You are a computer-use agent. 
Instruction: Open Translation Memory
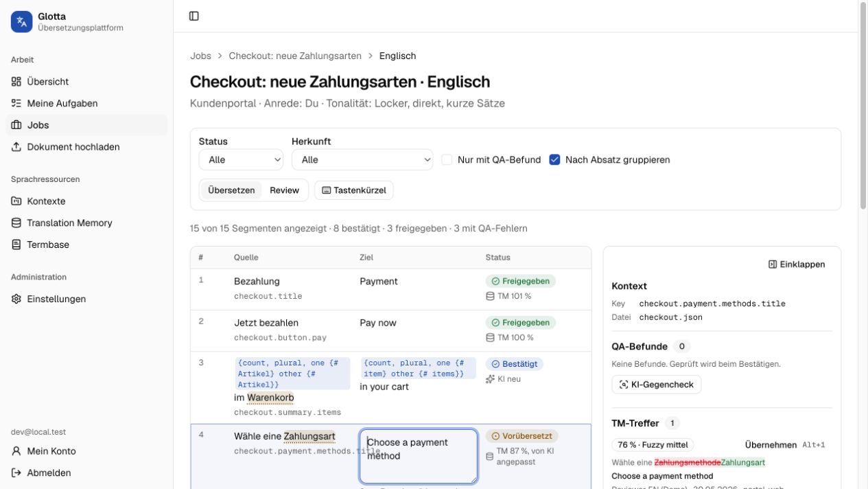click(86, 223)
